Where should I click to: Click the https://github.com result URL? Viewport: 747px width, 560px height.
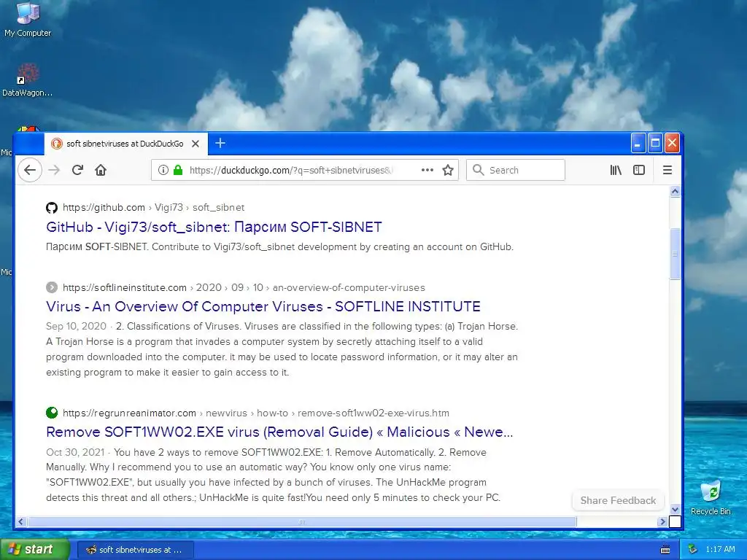point(104,208)
